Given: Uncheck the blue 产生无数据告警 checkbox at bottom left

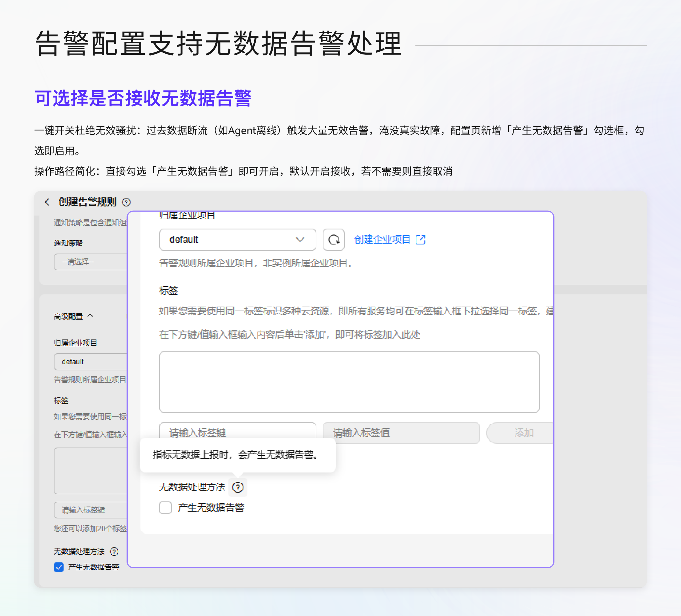Looking at the screenshot, I should (x=59, y=567).
